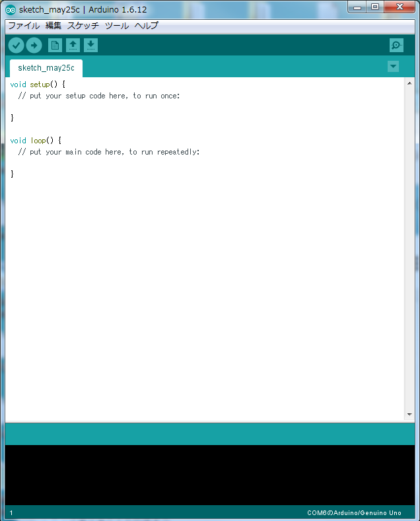Image resolution: width=420 pixels, height=521 pixels.
Task: Create a new sketch with New icon
Action: click(x=55, y=46)
